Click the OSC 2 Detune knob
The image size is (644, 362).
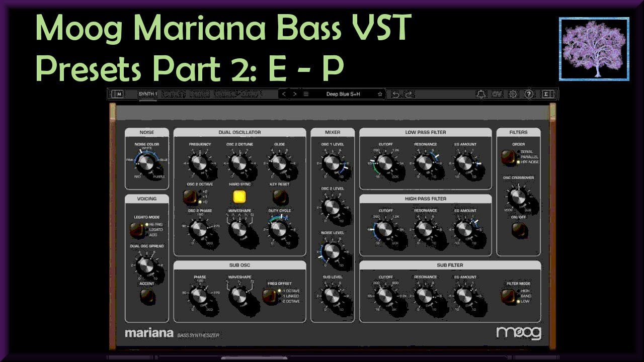click(x=239, y=163)
